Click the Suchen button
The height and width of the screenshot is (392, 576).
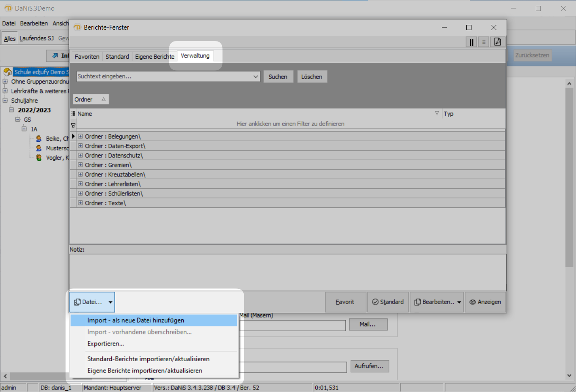click(278, 77)
